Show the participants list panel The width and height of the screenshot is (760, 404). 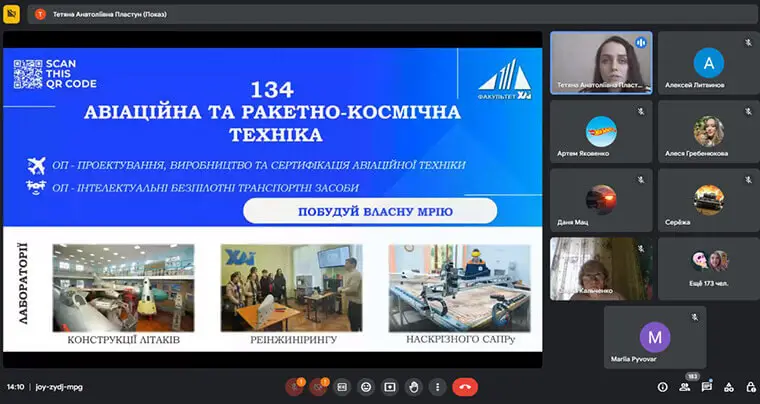[x=684, y=387]
